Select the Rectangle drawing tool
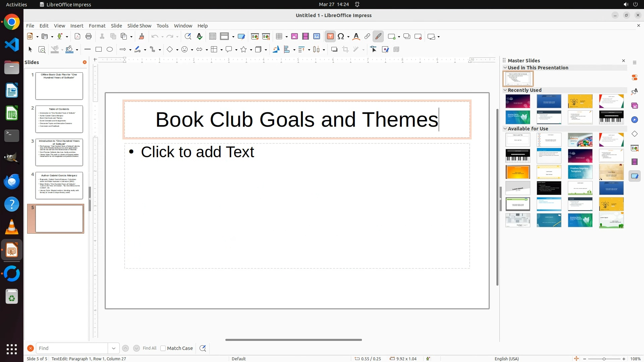Viewport: 644px width, 362px height. 99,50
